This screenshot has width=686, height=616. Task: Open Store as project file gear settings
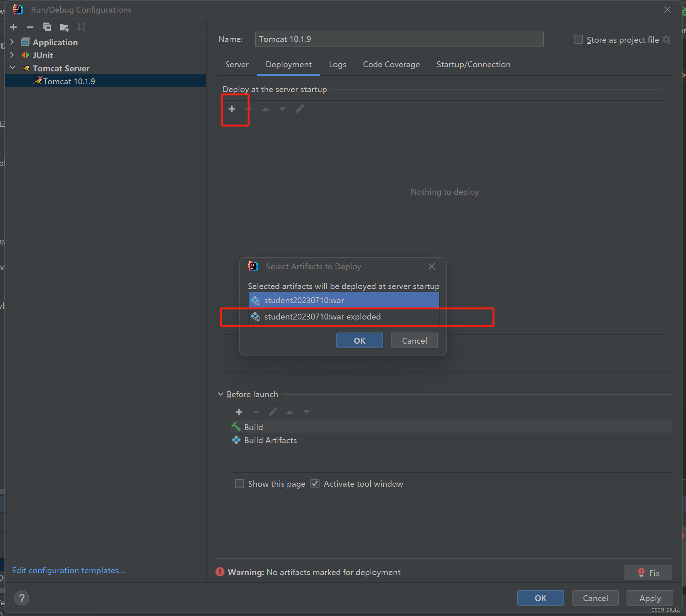pos(667,40)
